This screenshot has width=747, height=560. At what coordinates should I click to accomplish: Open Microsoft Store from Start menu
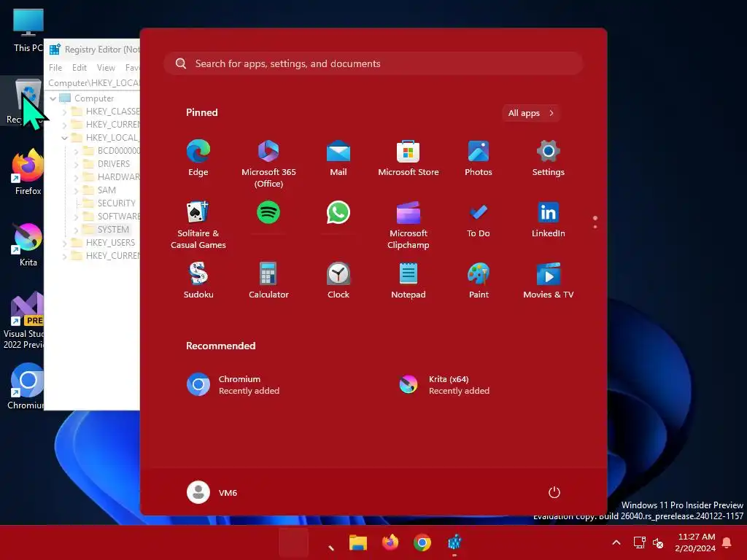coord(409,158)
